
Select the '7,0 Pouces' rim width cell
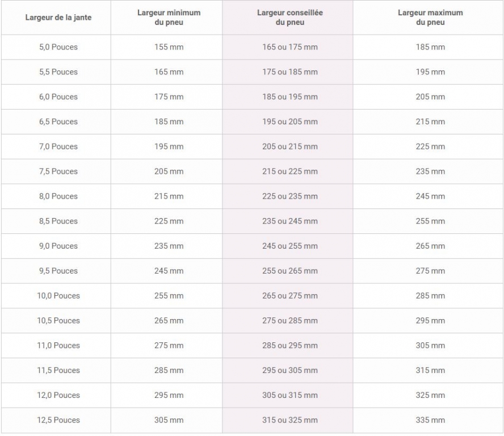pyautogui.click(x=58, y=146)
